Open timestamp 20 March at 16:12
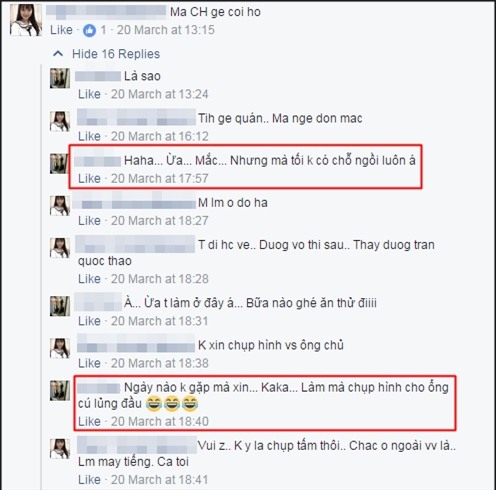Viewport: 496px width, 490px height. (160, 136)
